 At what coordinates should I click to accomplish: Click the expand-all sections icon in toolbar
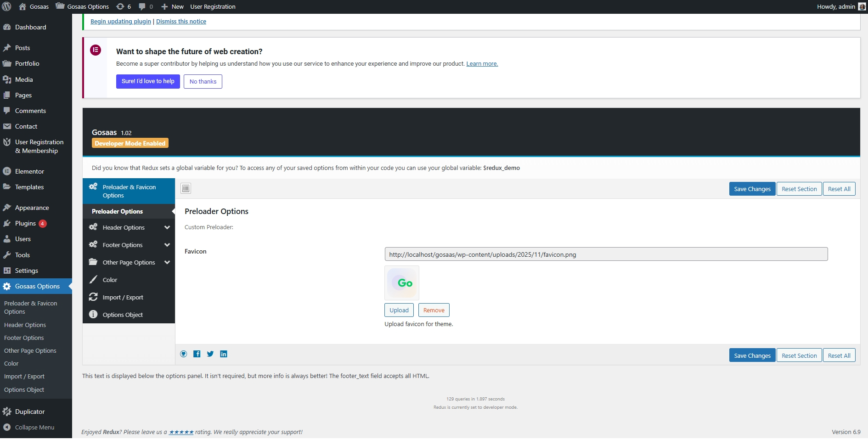click(x=186, y=188)
